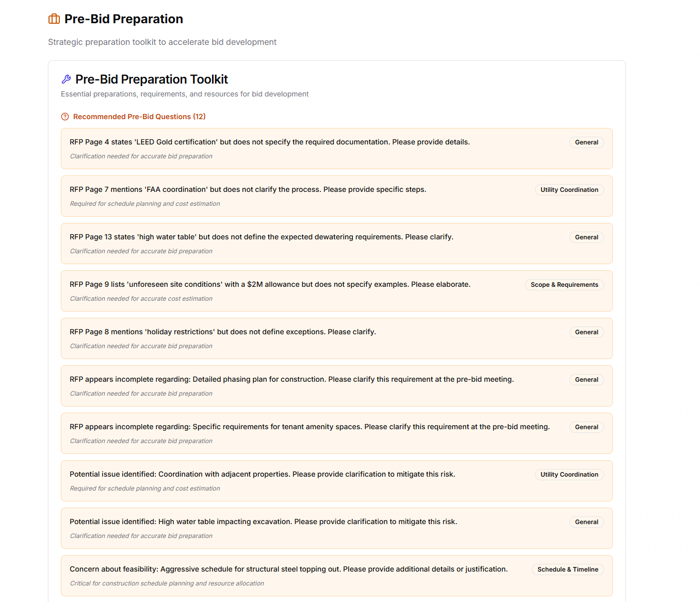The width and height of the screenshot is (700, 602).
Task: Click General badge on LEED Gold question
Action: pyautogui.click(x=587, y=142)
